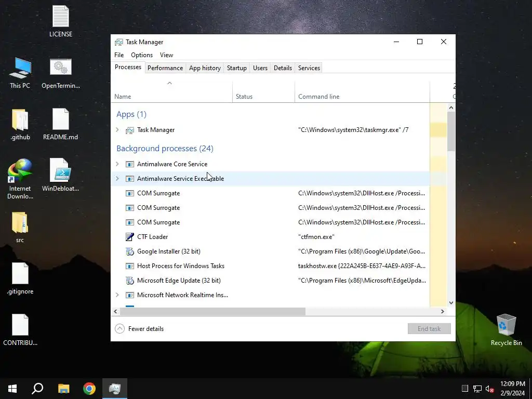The image size is (532, 399).
Task: Switch to the Users tab
Action: [x=260, y=68]
